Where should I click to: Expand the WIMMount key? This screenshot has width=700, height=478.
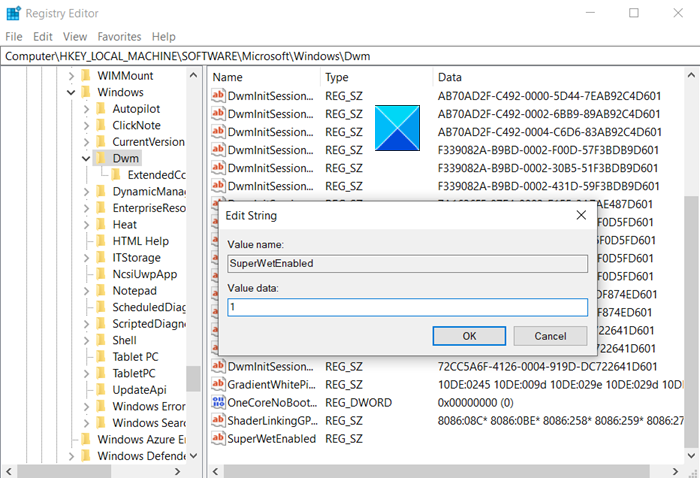71,76
